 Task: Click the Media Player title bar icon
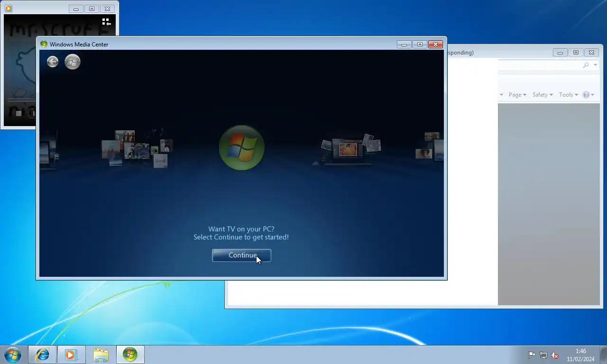pos(8,9)
